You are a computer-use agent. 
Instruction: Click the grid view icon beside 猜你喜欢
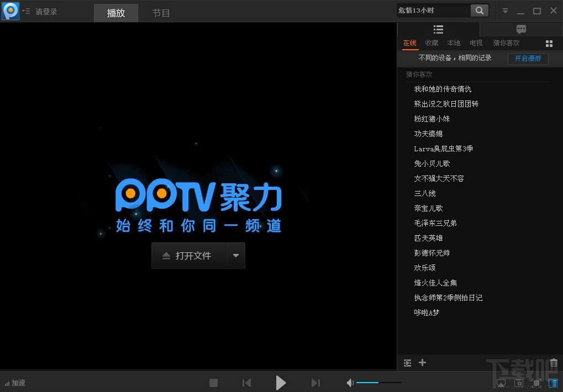click(549, 43)
